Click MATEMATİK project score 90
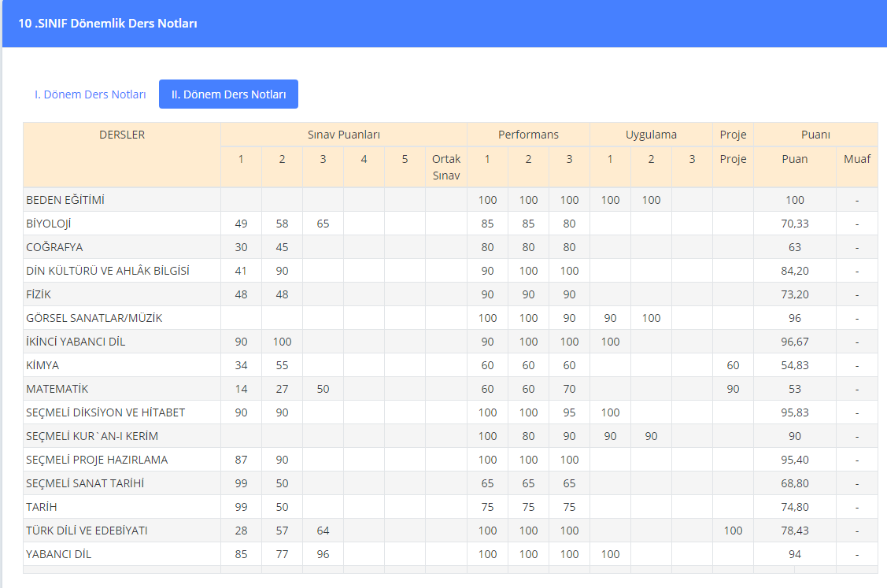This screenshot has height=588, width=887. [x=734, y=389]
